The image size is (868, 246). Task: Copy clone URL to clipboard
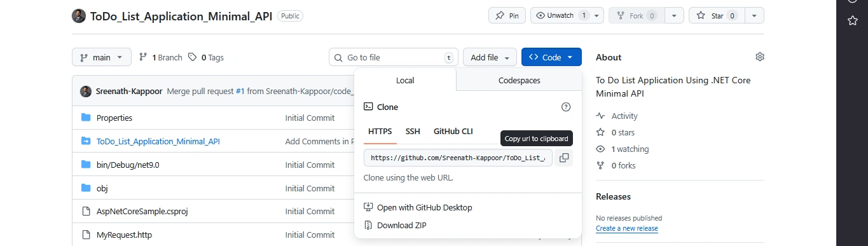(x=563, y=158)
